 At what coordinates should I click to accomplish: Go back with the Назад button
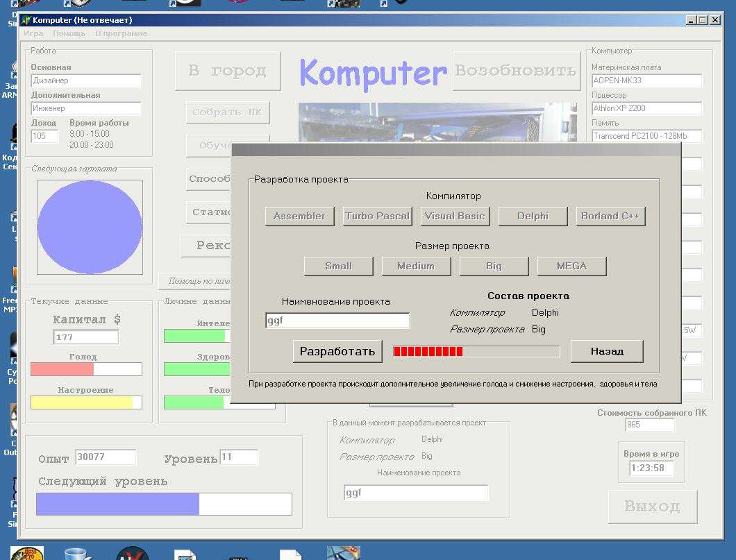(x=607, y=351)
